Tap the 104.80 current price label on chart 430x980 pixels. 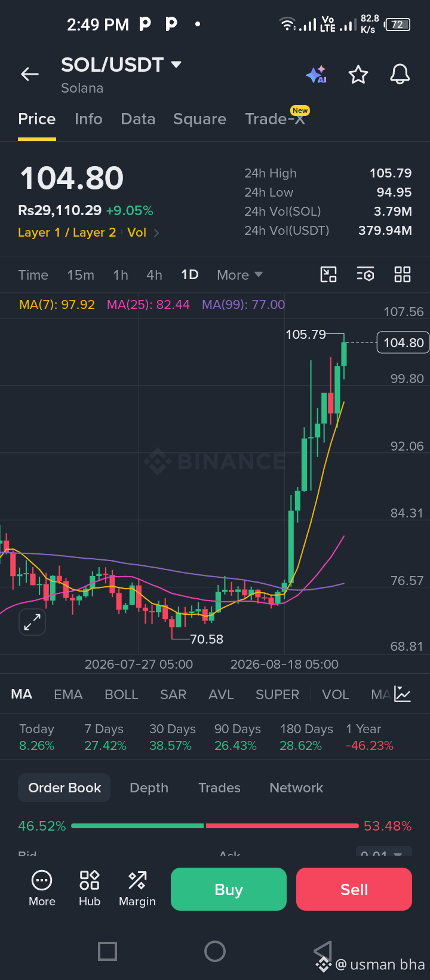tap(403, 342)
